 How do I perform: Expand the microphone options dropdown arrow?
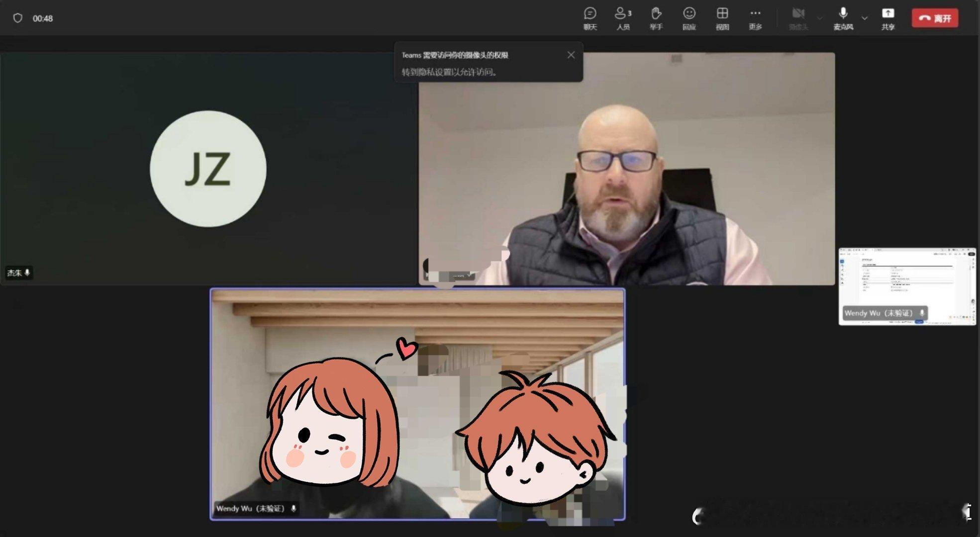[x=865, y=18]
